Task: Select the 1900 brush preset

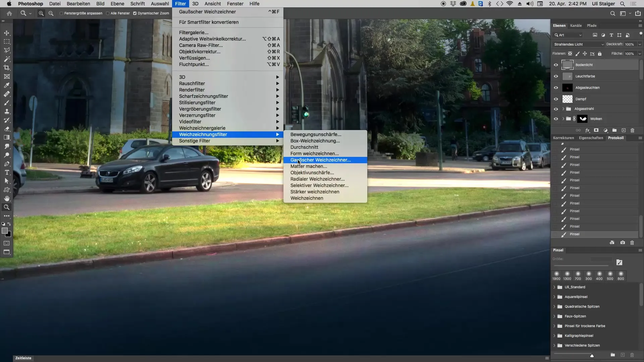Action: click(556, 276)
